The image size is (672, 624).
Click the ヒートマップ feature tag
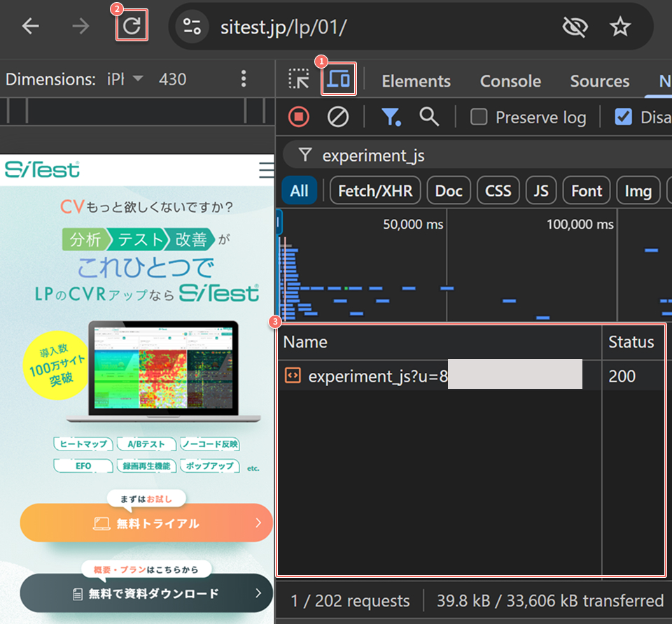[83, 444]
